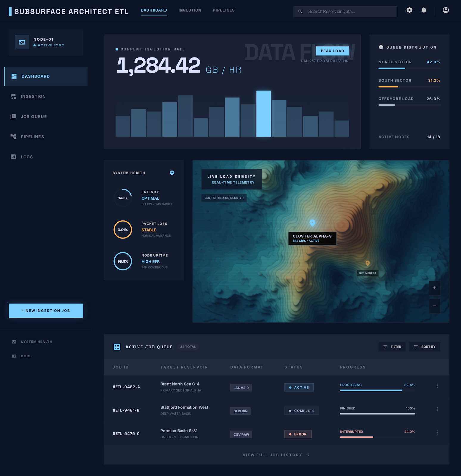The width and height of the screenshot is (461, 476).
Task: Click the Queue Distribution pie chart icon
Action: click(x=381, y=47)
